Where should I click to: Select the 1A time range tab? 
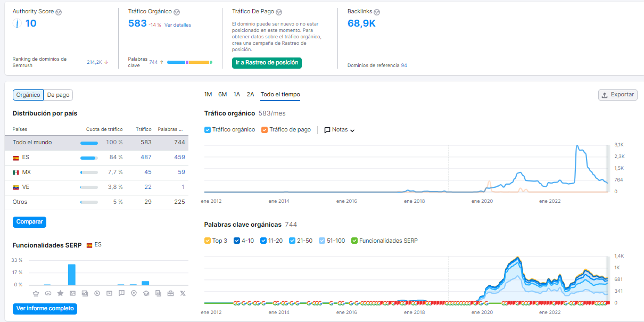[x=237, y=94]
